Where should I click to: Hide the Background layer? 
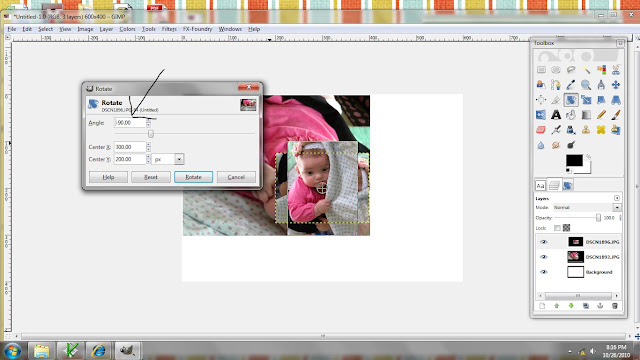(543, 272)
